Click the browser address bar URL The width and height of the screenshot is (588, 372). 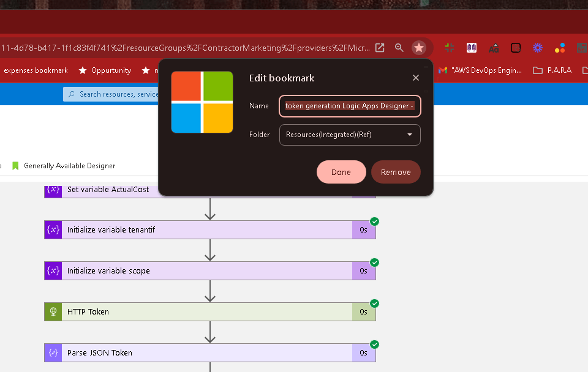pos(185,48)
